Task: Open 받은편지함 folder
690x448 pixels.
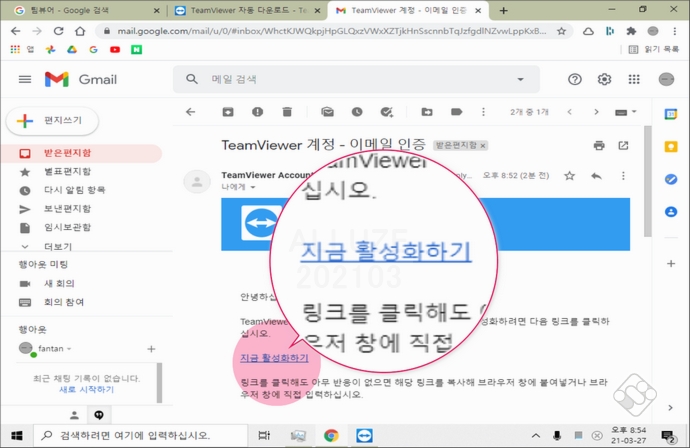Action: click(82, 153)
